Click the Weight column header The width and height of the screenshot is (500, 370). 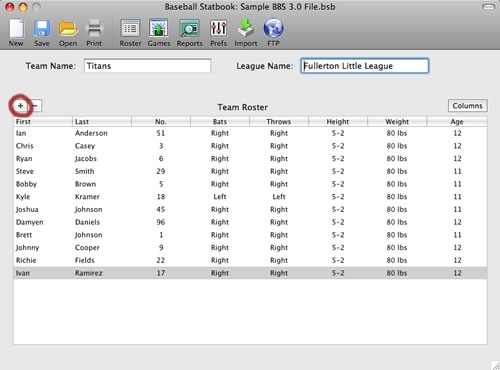point(397,122)
